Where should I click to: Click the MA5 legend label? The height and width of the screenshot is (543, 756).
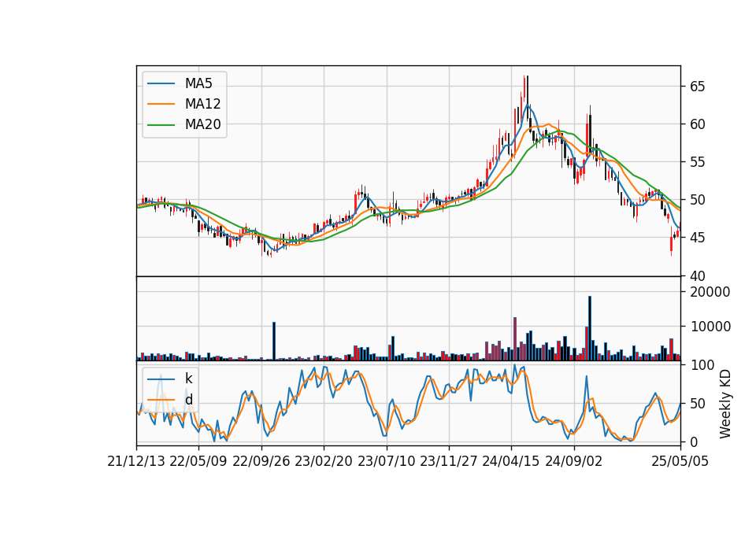pos(198,83)
